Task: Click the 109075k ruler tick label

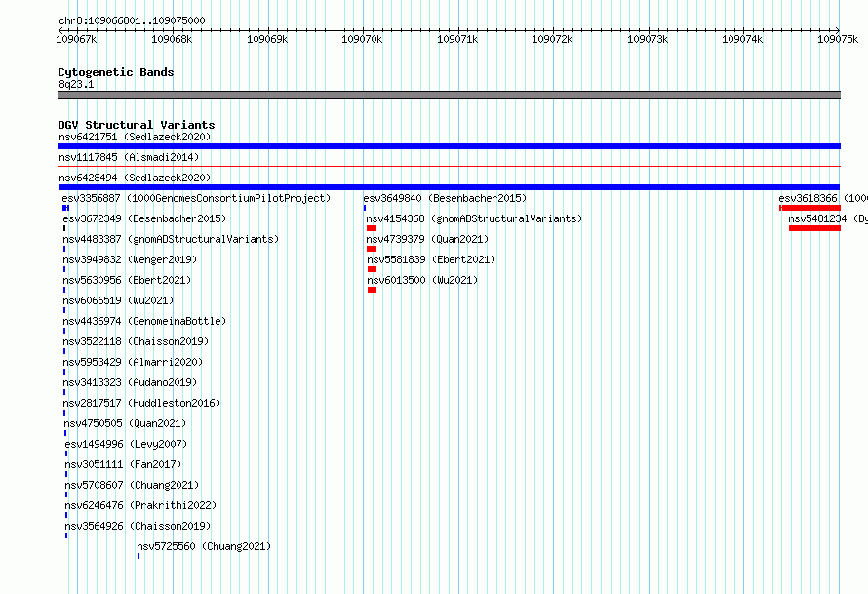Action: point(838,39)
